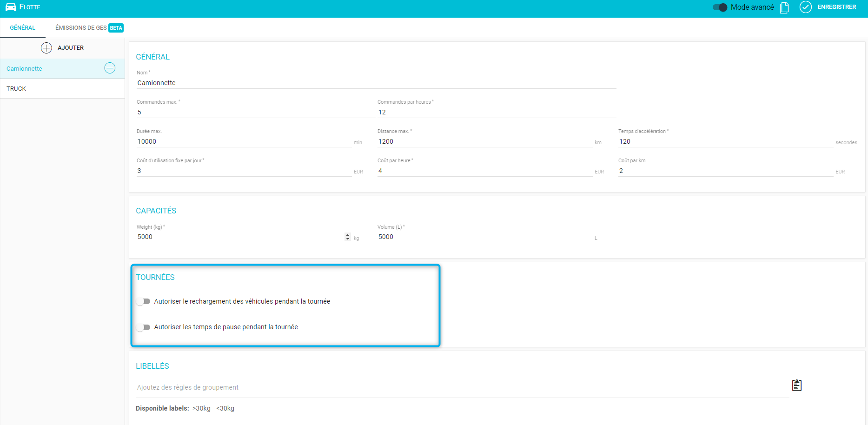Screen dimensions: 868x425
Task: Click the >30kg available label
Action: coord(201,408)
